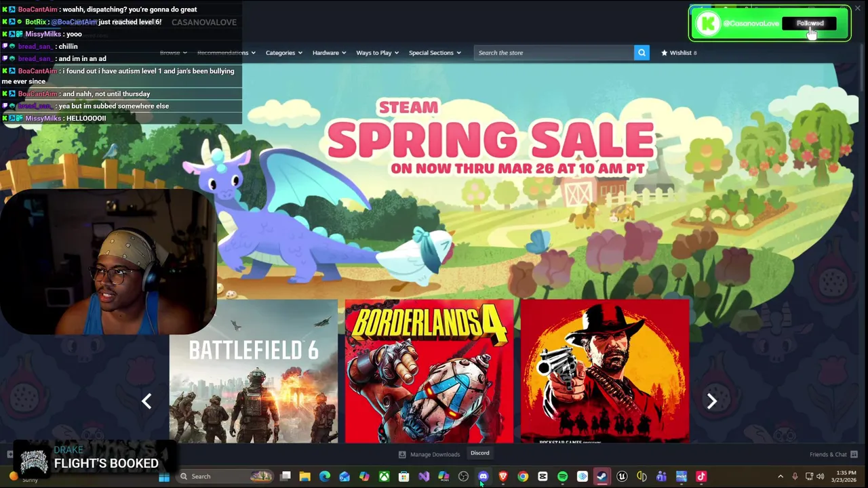
Task: Open Microsoft 365 icon on taskbar
Action: tap(443, 476)
